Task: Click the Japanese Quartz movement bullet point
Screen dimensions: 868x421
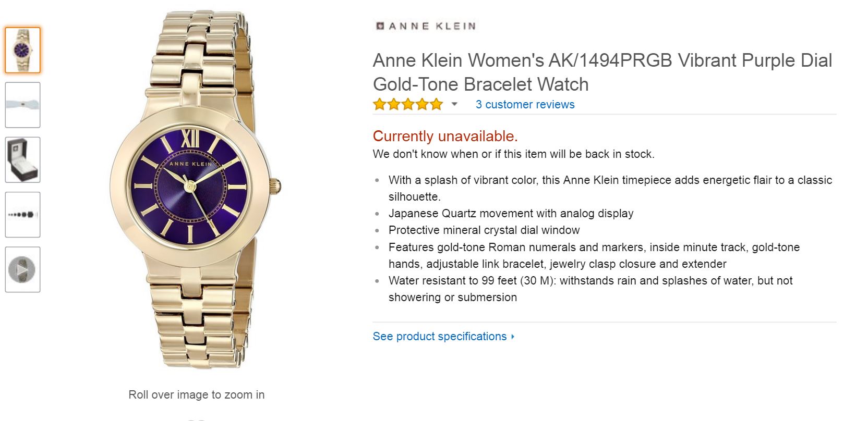Action: (511, 214)
